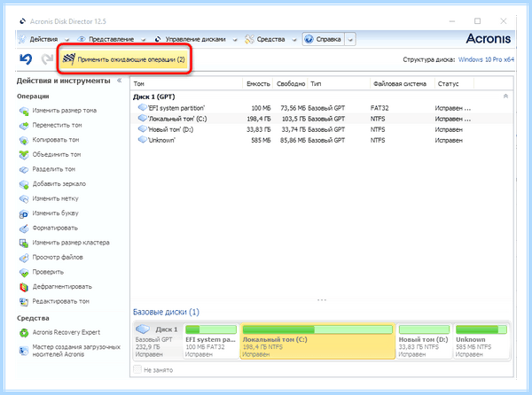Select the resize volume icon (Изменить размер тома)

pyautogui.click(x=24, y=111)
